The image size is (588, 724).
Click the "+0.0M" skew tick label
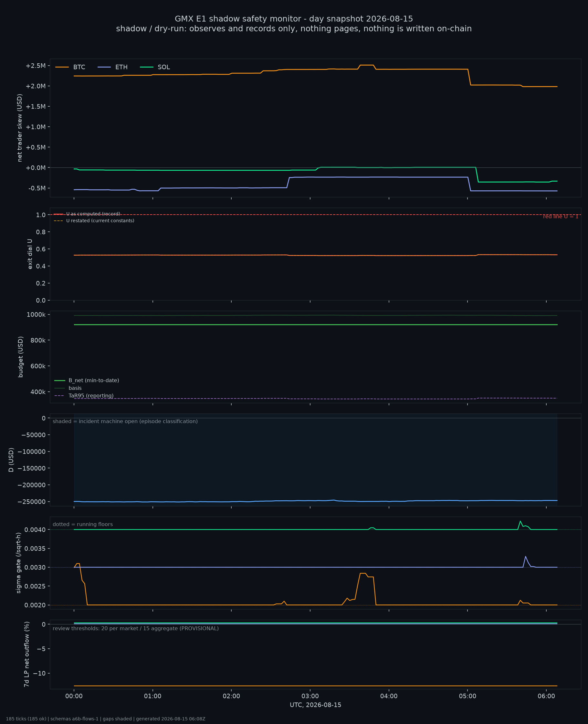(36, 168)
